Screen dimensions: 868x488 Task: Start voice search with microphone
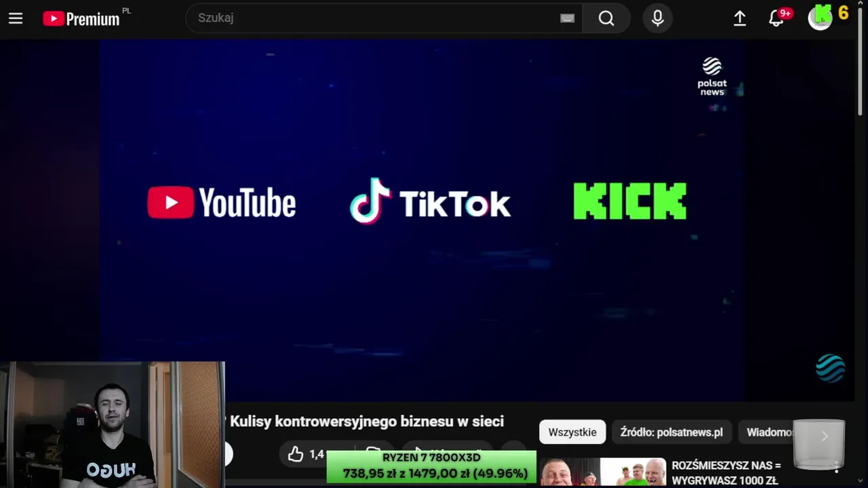[658, 18]
